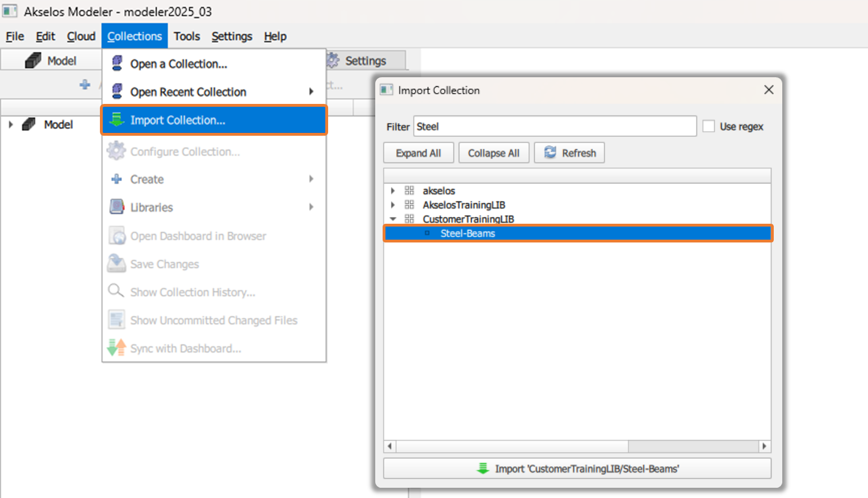The height and width of the screenshot is (498, 868).
Task: Collapse the CustomerTrainingLIB tree node
Action: 393,219
